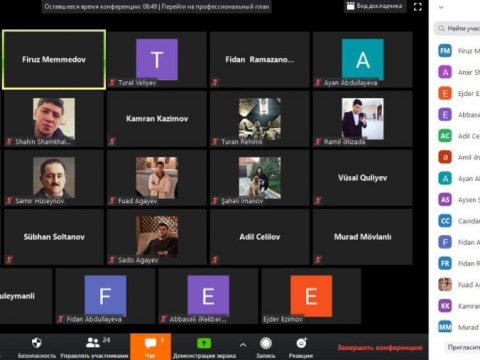Expand screen share options arrow
This screenshot has width=480, height=360.
click(243, 345)
